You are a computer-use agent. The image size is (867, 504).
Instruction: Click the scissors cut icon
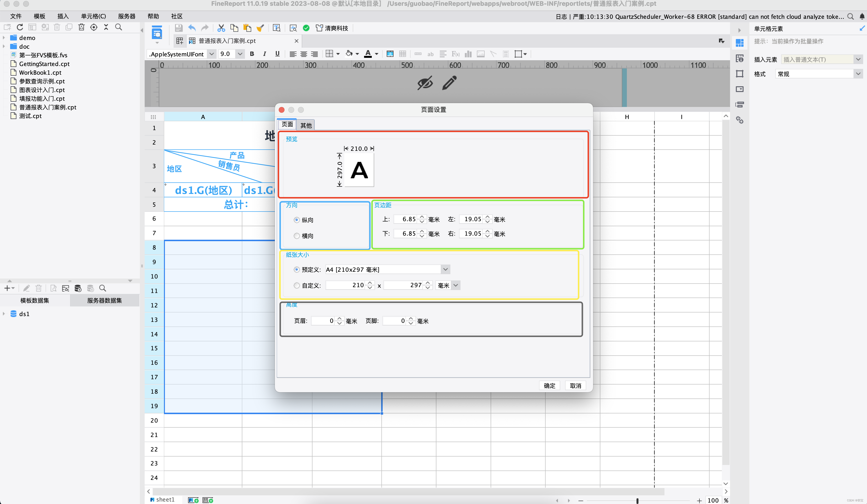click(221, 28)
